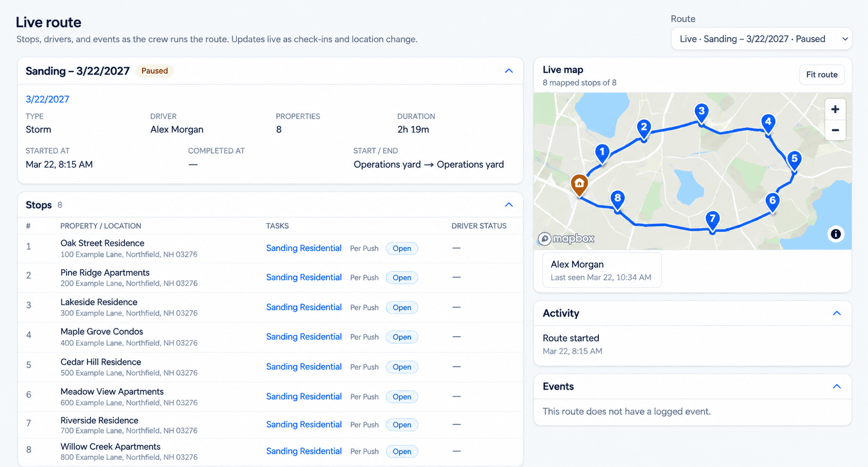
Task: Open the Route selector dropdown
Action: pyautogui.click(x=761, y=39)
